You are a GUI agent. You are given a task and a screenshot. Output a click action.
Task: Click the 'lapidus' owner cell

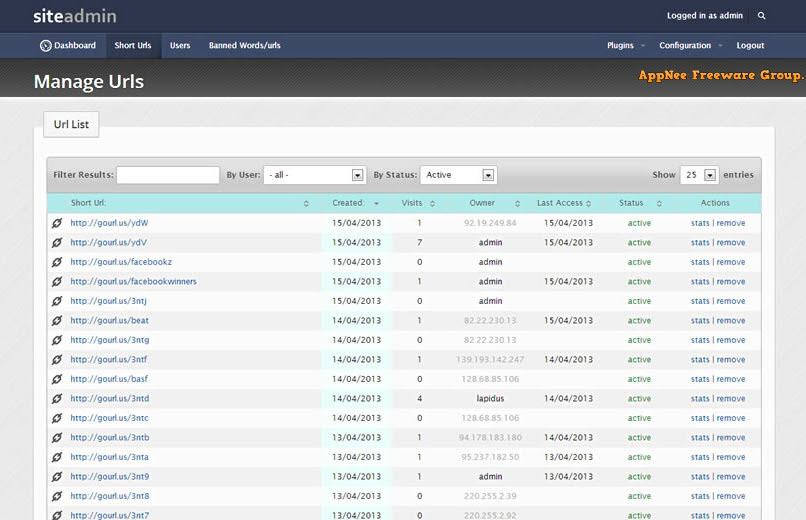[490, 399]
